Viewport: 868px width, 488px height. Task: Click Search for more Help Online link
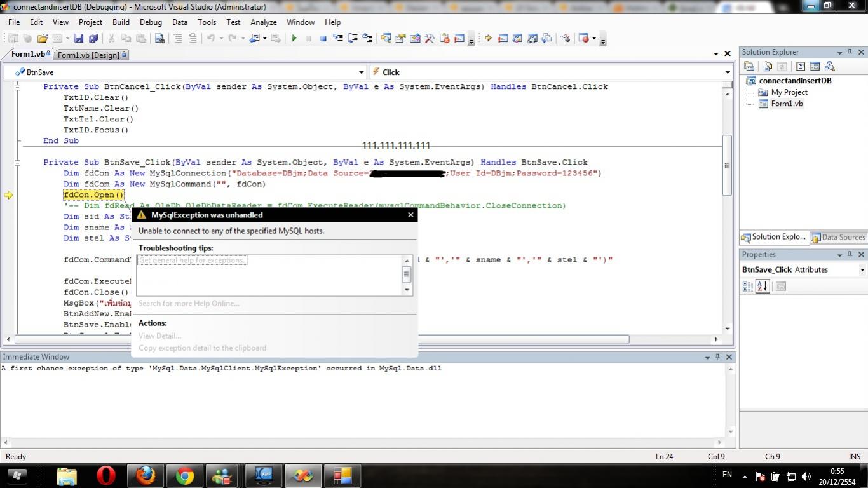tap(189, 303)
